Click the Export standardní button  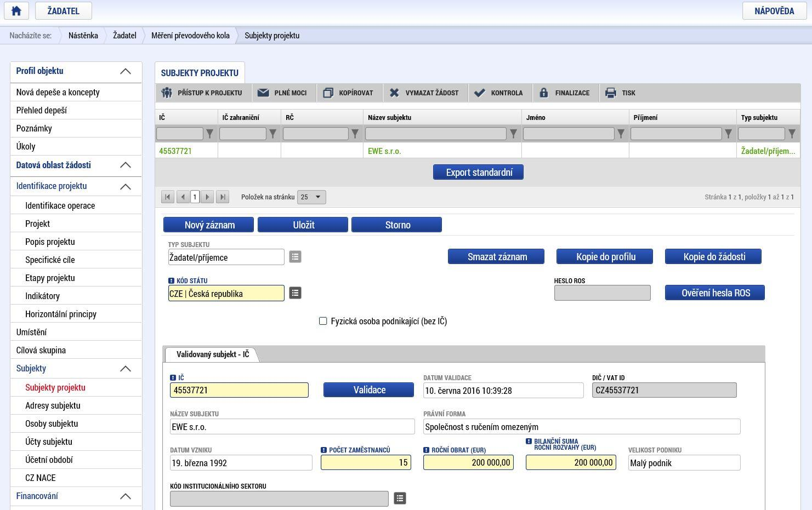(x=479, y=172)
